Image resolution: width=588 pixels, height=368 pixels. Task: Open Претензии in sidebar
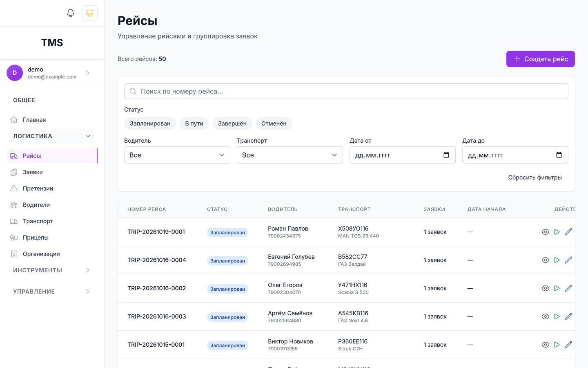click(52, 188)
